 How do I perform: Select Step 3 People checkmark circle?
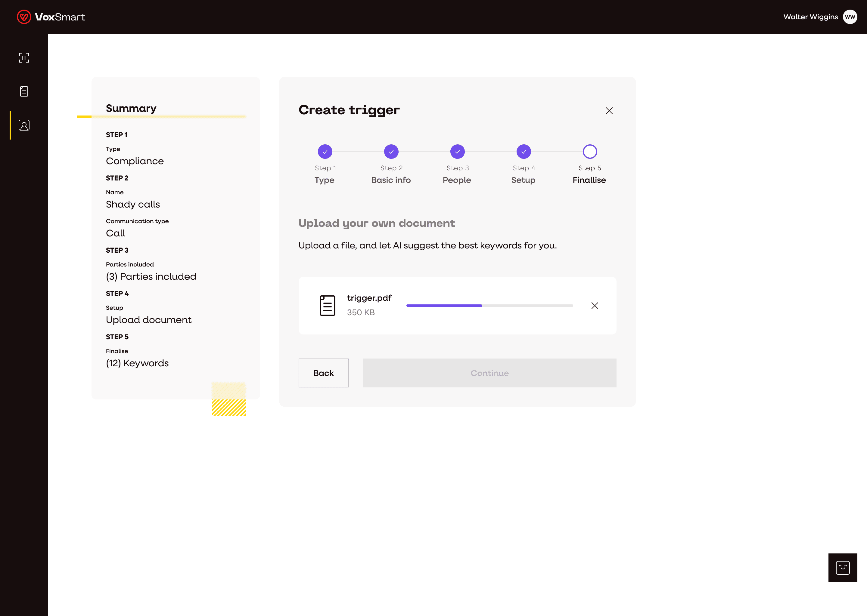pyautogui.click(x=457, y=152)
